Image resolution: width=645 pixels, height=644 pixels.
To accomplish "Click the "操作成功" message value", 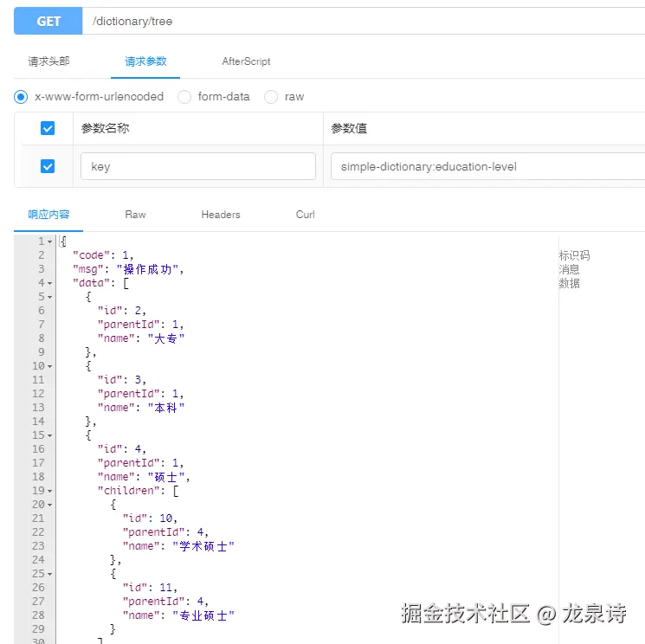I will (148, 269).
